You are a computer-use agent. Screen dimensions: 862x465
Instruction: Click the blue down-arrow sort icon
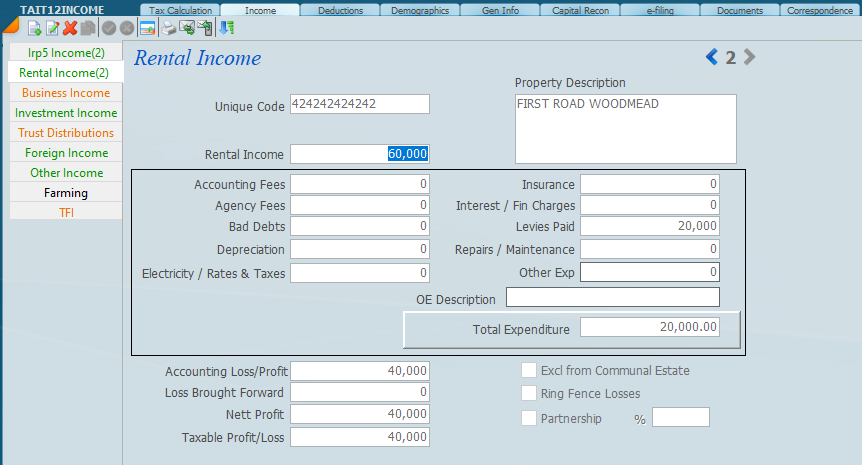[x=227, y=28]
